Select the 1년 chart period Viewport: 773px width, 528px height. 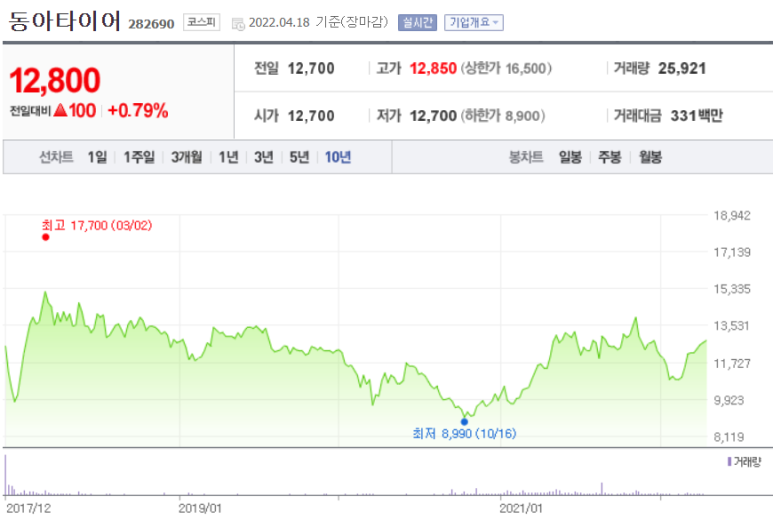click(x=228, y=157)
